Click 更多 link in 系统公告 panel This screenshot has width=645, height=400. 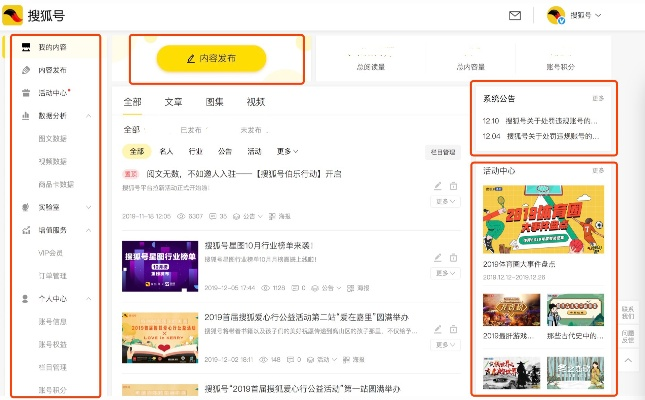coord(598,99)
